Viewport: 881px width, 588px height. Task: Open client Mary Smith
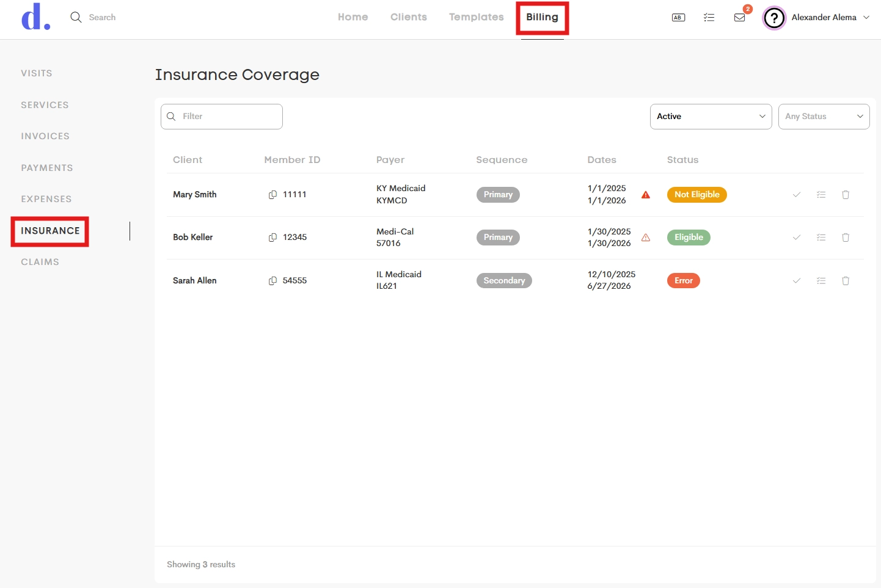[x=195, y=195]
